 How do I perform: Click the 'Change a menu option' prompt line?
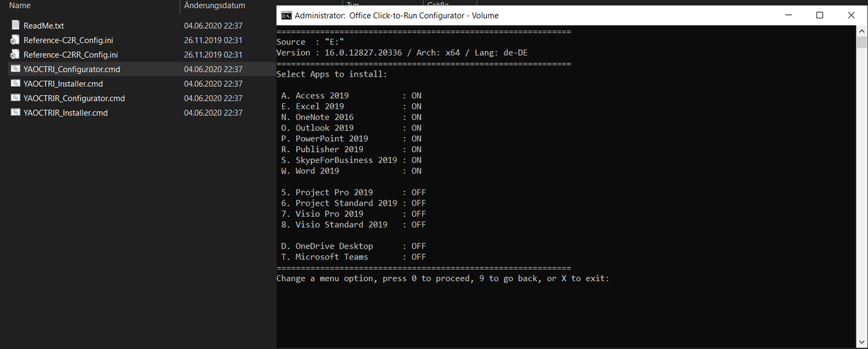tap(443, 278)
